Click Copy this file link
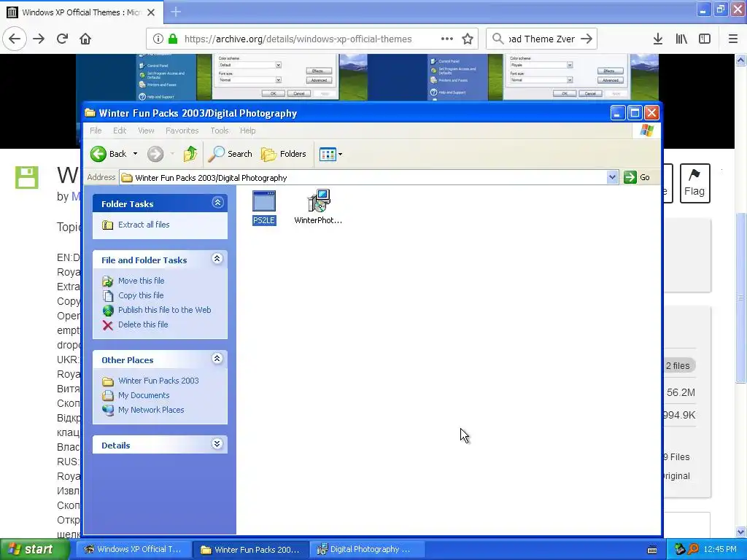Screen dimensions: 747x560 [x=141, y=295]
